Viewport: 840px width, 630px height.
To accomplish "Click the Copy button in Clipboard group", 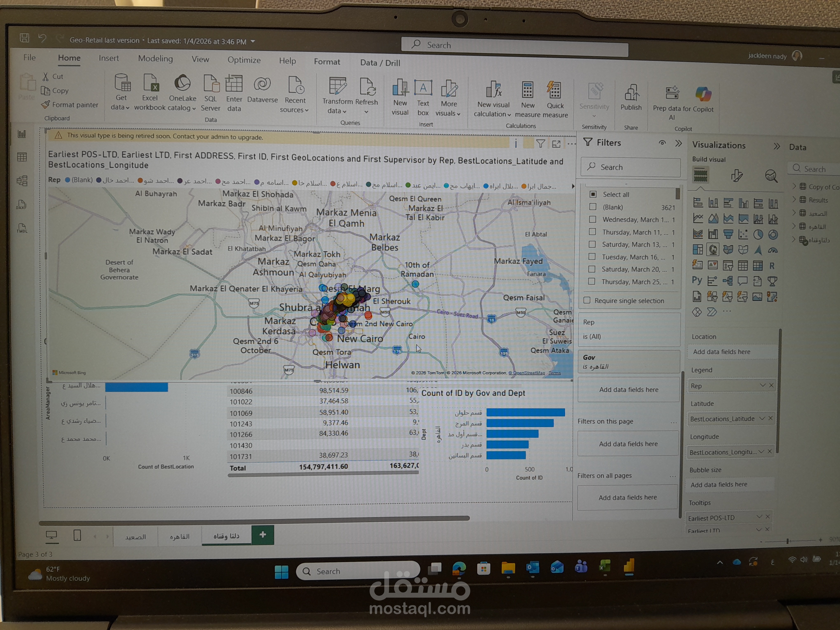I will pyautogui.click(x=55, y=91).
